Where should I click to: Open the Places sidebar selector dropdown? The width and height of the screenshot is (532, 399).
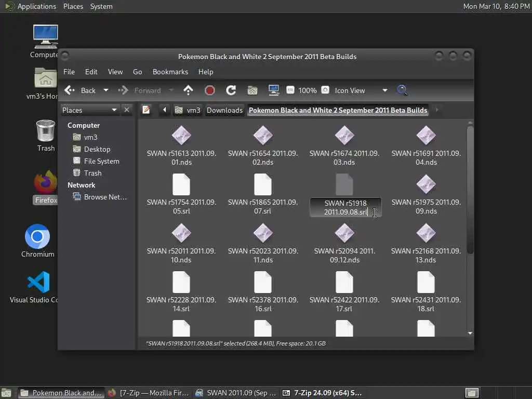[x=89, y=110]
